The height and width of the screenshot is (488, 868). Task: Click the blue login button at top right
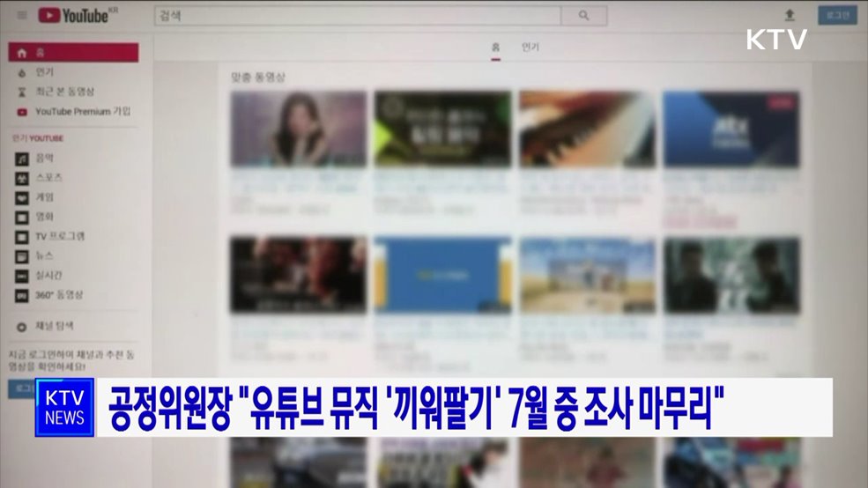click(837, 16)
